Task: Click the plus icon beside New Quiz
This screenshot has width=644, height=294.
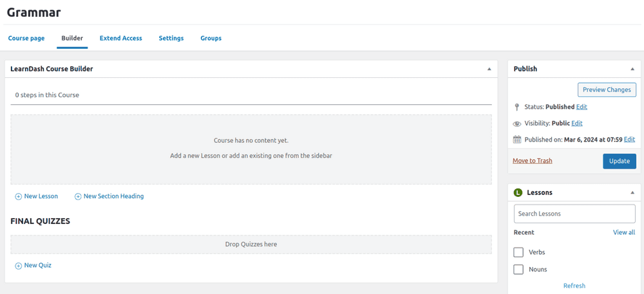Action: (19, 266)
